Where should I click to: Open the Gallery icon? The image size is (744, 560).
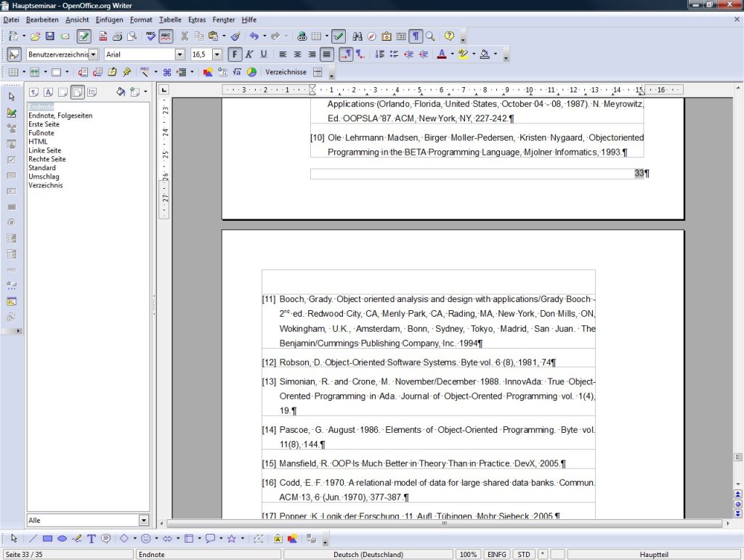pyautogui.click(x=387, y=36)
